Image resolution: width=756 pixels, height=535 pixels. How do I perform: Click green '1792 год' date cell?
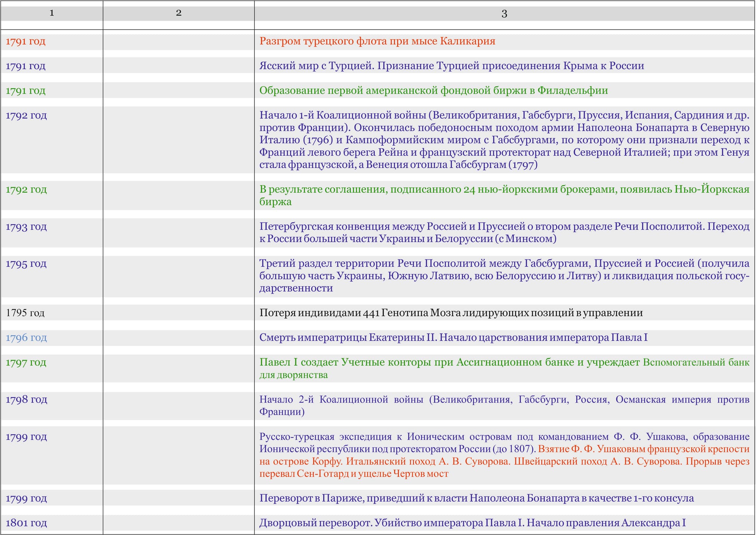pyautogui.click(x=26, y=190)
